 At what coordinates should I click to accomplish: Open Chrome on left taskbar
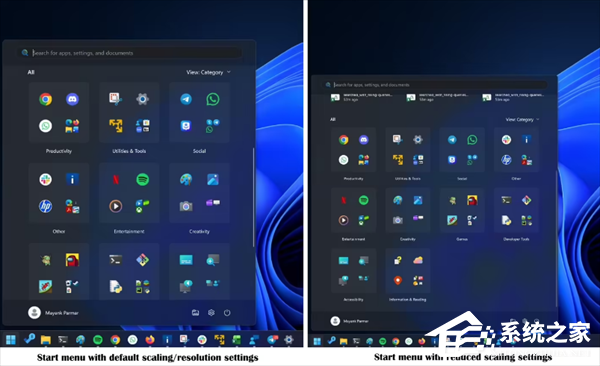pos(115,340)
